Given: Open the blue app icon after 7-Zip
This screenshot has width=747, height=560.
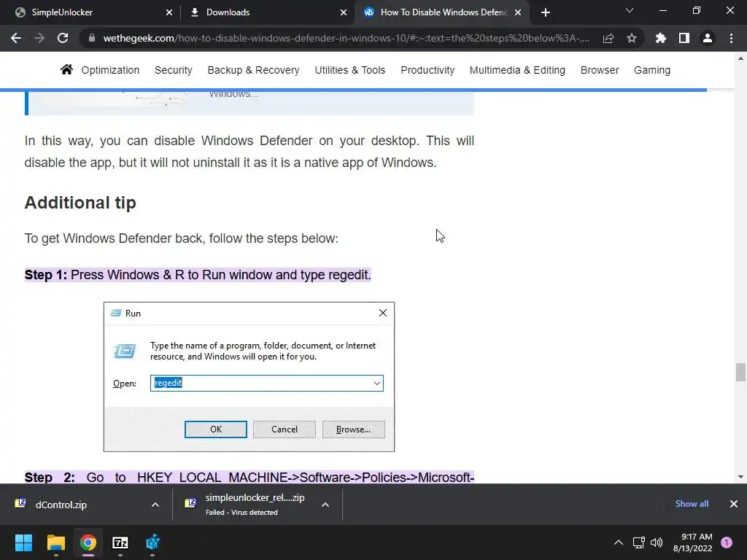Looking at the screenshot, I should (152, 542).
